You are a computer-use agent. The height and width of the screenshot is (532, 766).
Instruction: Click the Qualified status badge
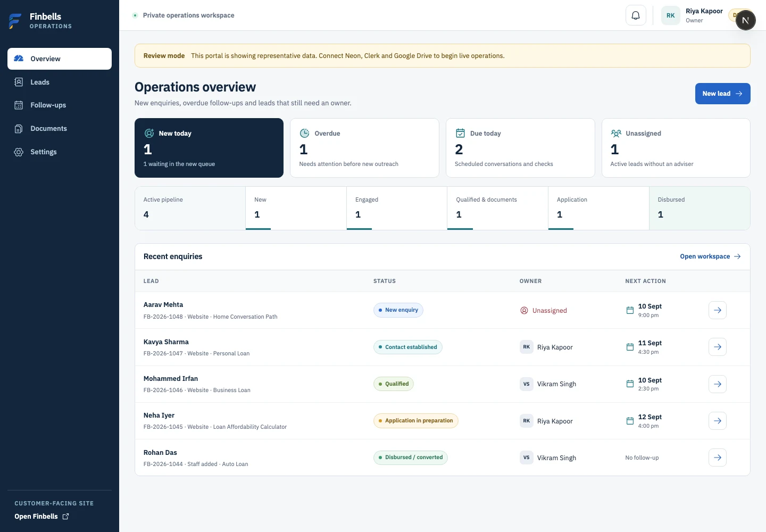[394, 384]
